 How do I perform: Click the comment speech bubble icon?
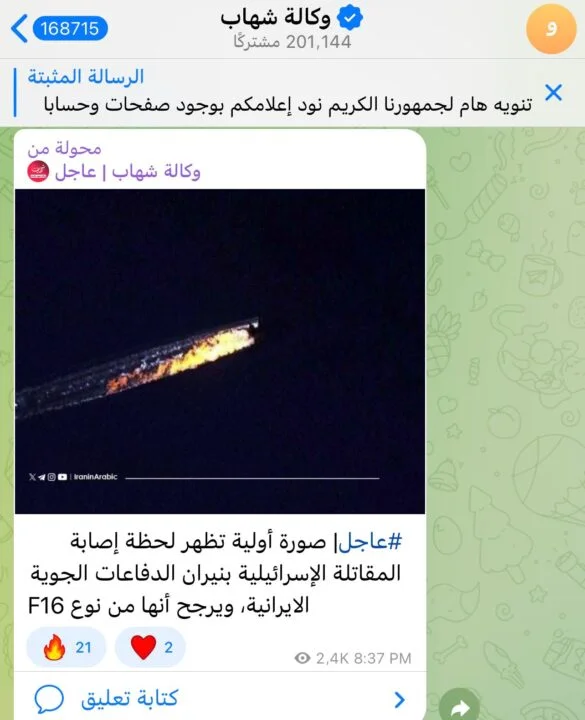(x=49, y=699)
